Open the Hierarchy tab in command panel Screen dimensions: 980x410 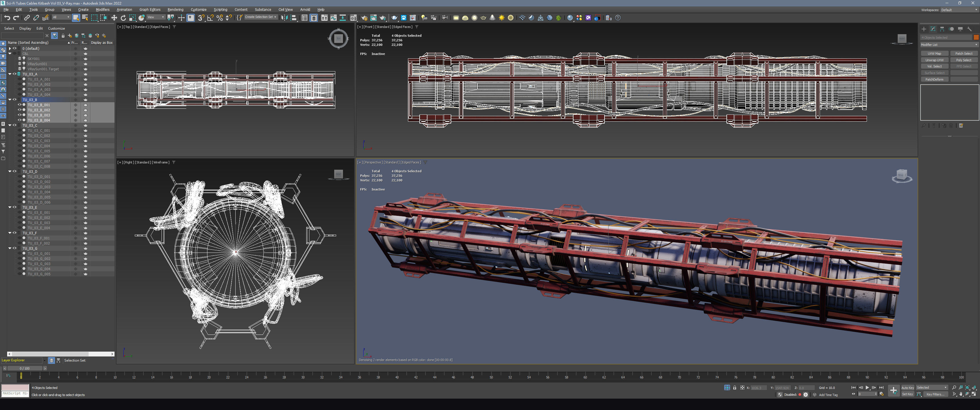tap(942, 29)
